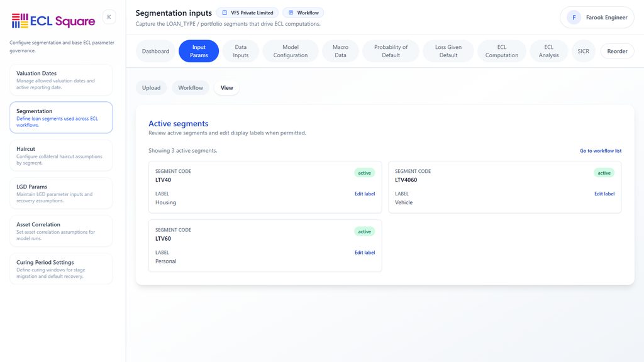Viewport: 644px width, 362px height.
Task: Open Curing Period Settings in sidebar
Action: pos(61,269)
